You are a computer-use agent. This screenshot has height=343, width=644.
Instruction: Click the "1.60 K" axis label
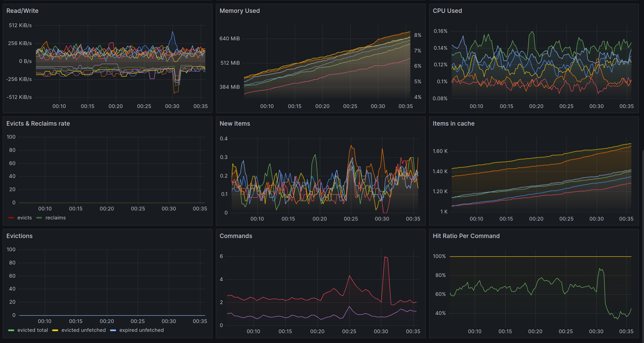coord(440,151)
